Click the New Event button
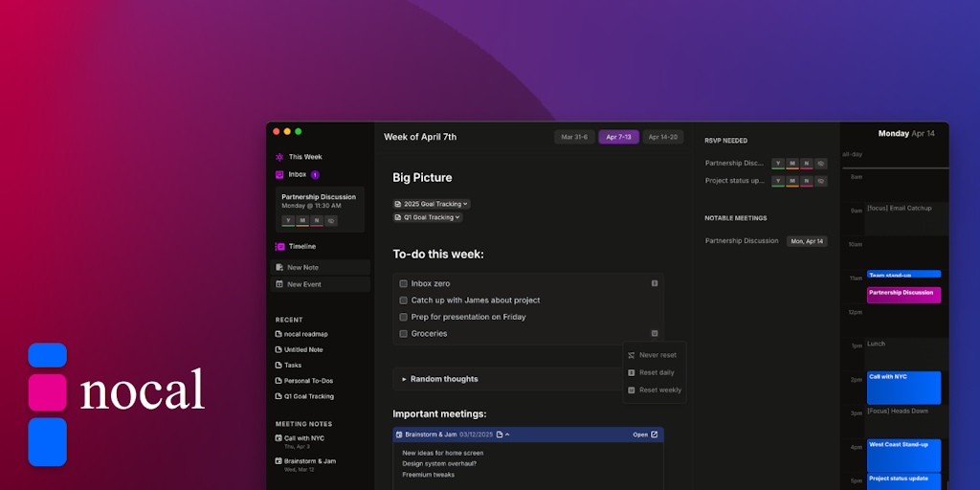This screenshot has height=490, width=980. 321,283
